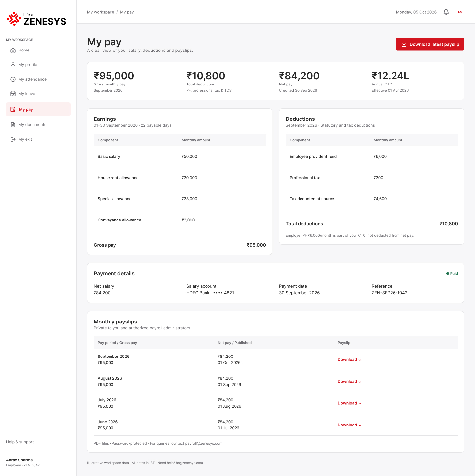This screenshot has height=476, width=475.
Task: Download the July 2026 payslip
Action: pos(349,403)
